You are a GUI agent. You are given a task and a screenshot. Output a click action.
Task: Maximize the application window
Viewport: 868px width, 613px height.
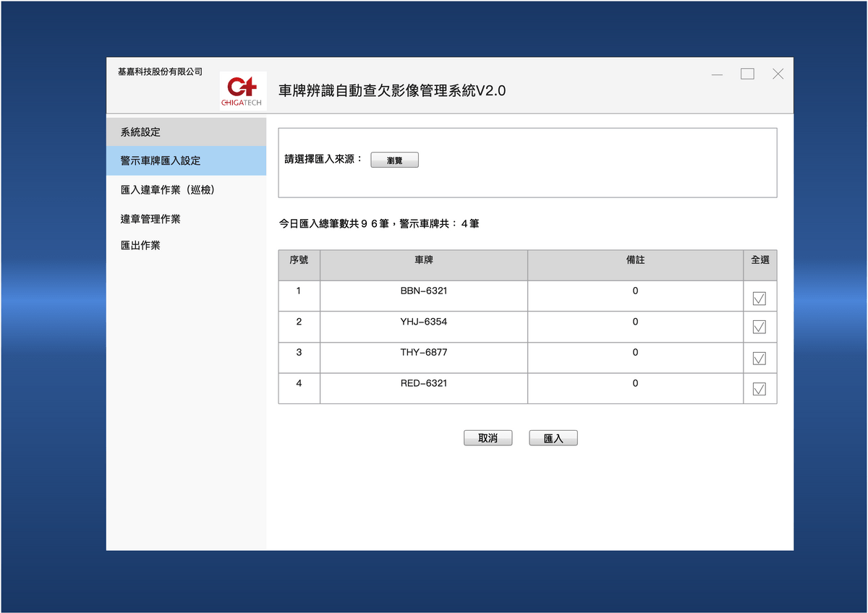[747, 74]
